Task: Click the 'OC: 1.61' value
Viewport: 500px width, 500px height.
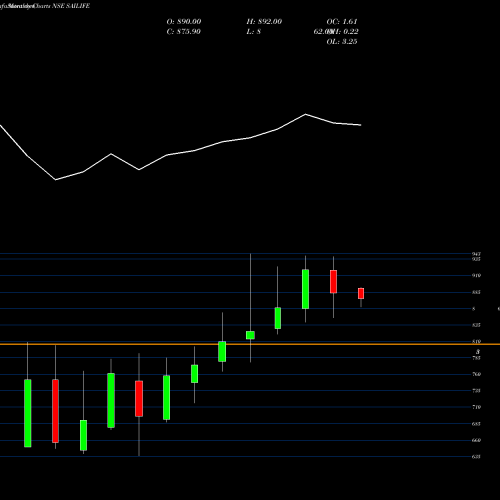Action: [342, 22]
